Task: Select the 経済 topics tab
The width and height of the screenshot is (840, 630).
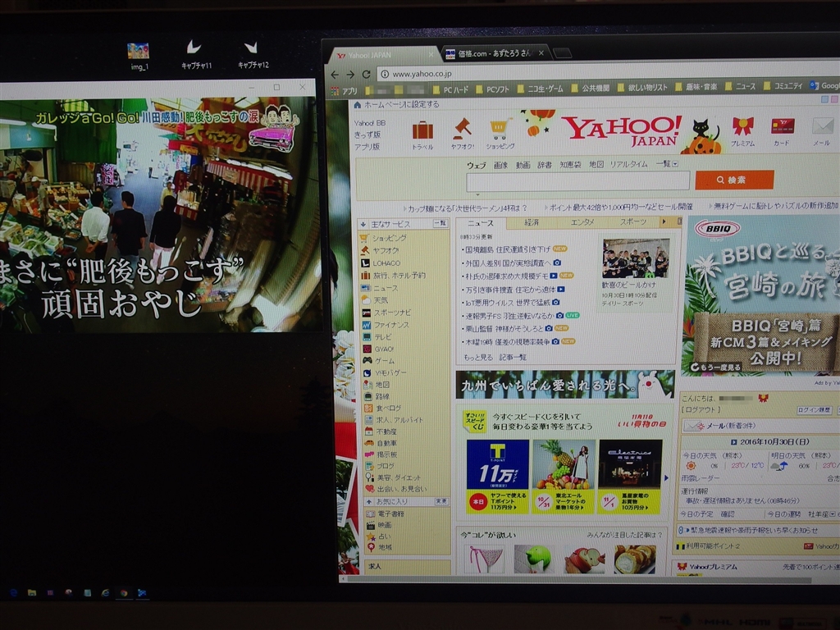Action: pyautogui.click(x=531, y=222)
